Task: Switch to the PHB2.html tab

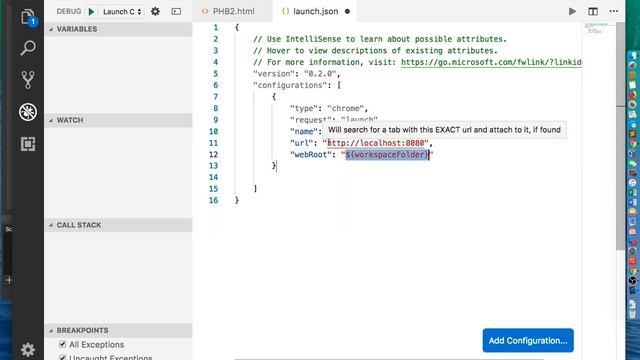Action: coord(233,11)
